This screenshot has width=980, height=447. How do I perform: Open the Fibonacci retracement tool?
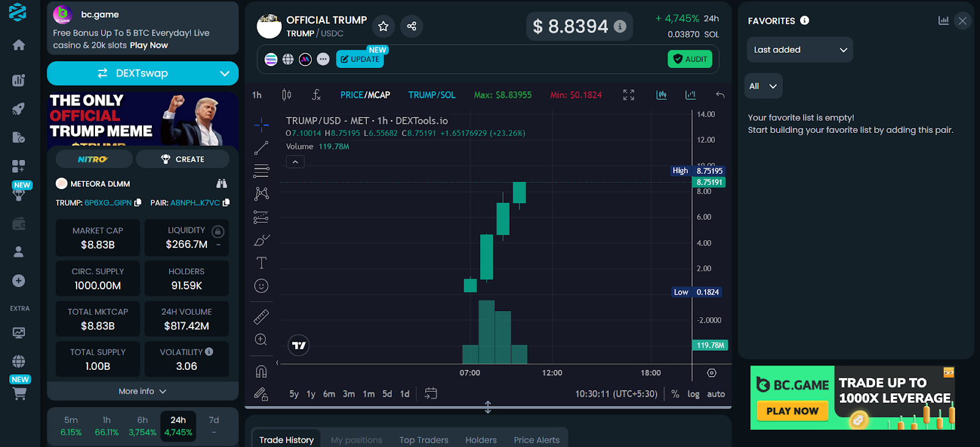click(x=262, y=171)
